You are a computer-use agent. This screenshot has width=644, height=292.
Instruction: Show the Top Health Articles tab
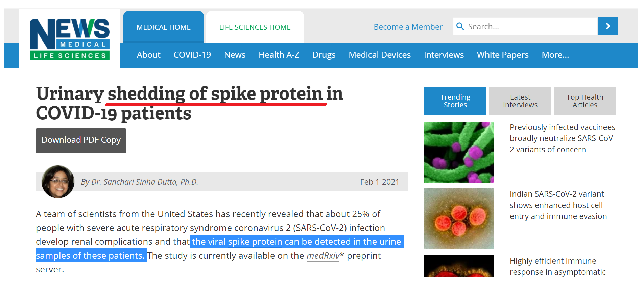585,101
